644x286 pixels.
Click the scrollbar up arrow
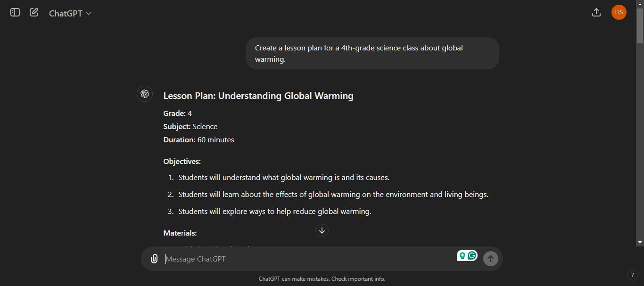pyautogui.click(x=640, y=3)
